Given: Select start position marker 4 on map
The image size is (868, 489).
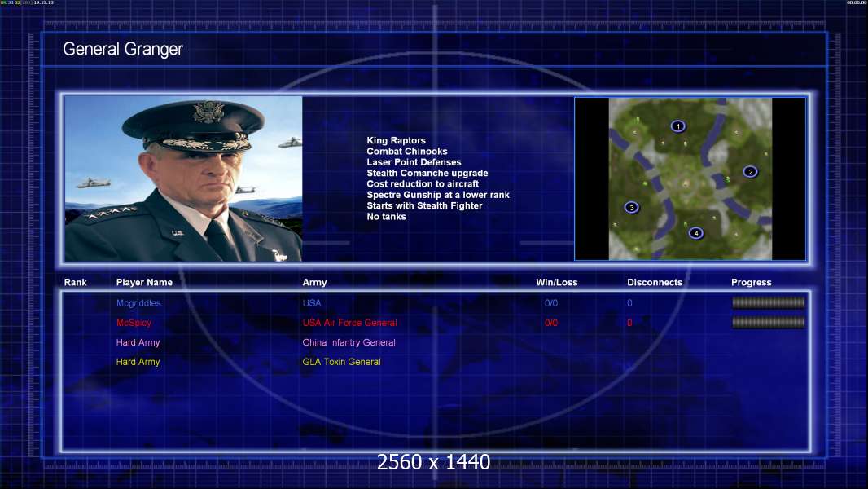Looking at the screenshot, I should click(x=696, y=233).
